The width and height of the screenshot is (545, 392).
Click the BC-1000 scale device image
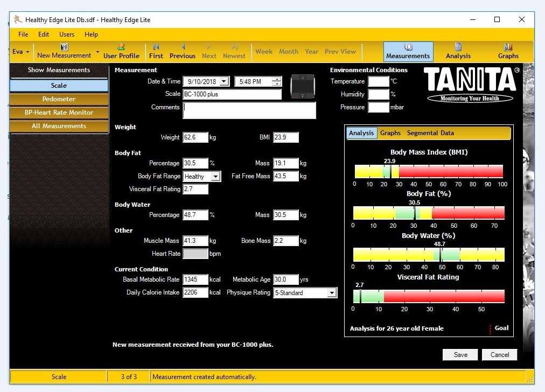(x=303, y=86)
